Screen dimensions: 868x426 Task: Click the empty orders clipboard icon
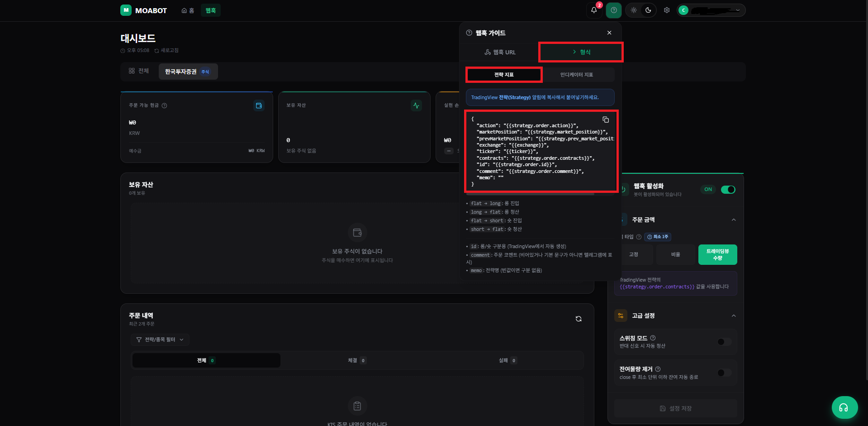[357, 406]
